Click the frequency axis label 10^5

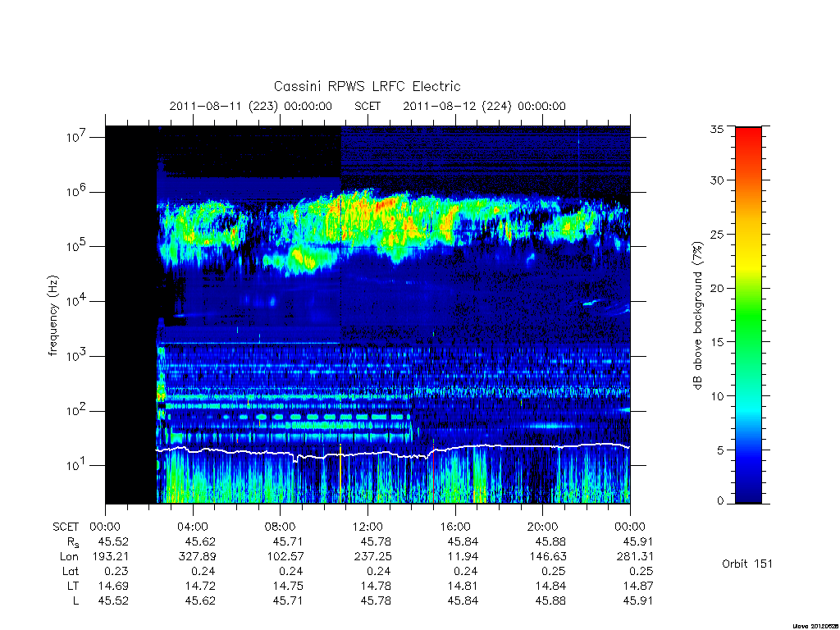tap(77, 246)
